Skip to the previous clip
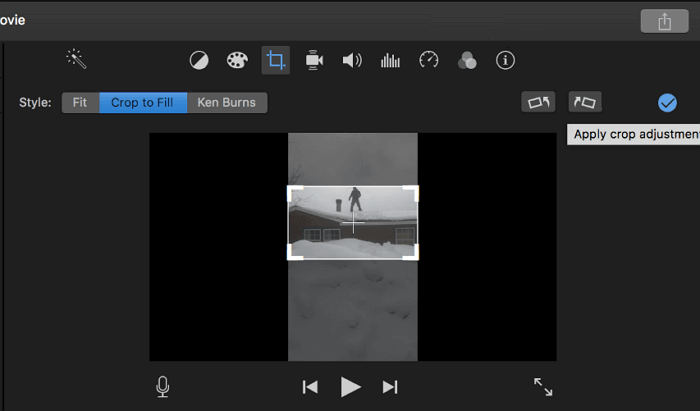Viewport: 700px width, 411px height. click(311, 387)
